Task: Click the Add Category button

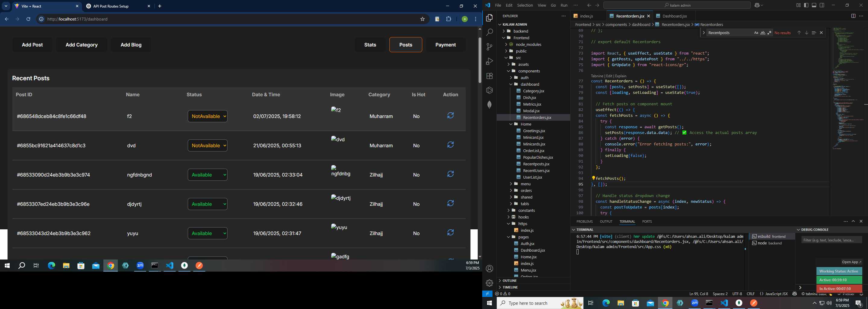Action: coord(82,45)
